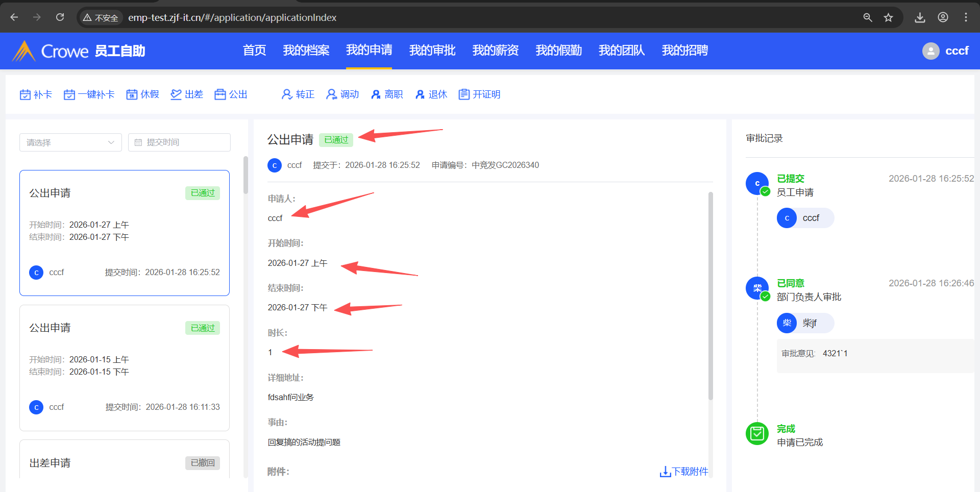This screenshot has height=492, width=980.
Task: Click the 下载附件 link
Action: (x=690, y=472)
